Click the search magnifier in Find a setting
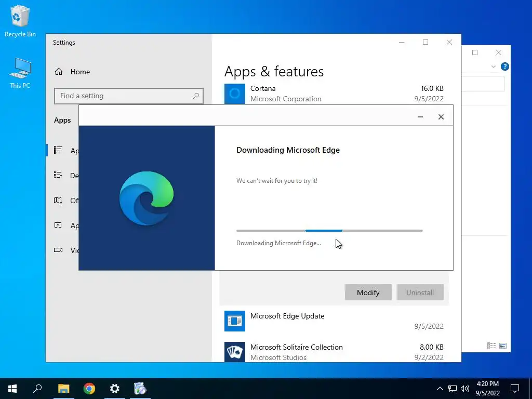The width and height of the screenshot is (532, 399). [x=196, y=96]
